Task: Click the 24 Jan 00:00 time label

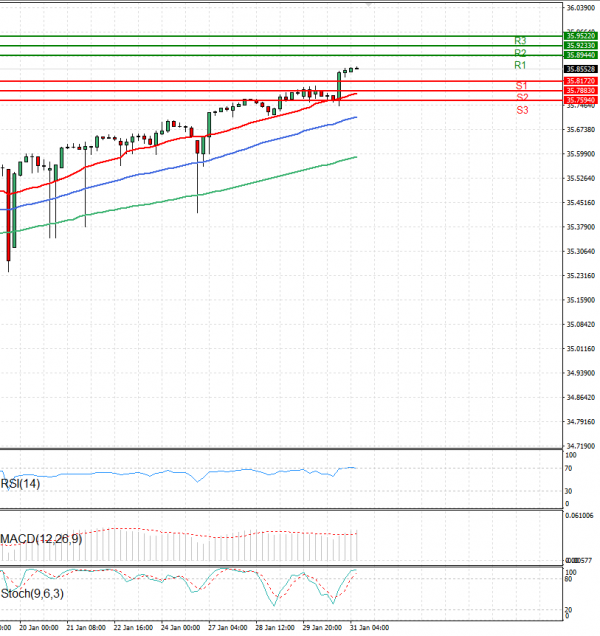Action: point(181,627)
